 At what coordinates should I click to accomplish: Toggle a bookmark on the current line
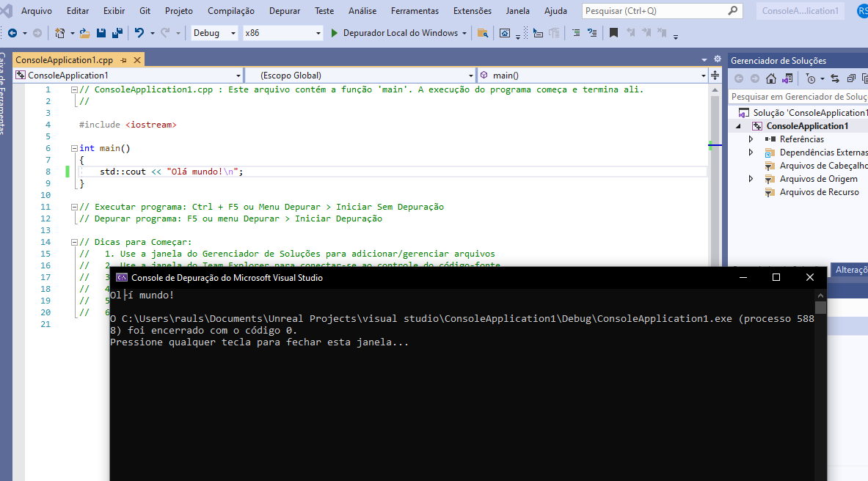click(x=613, y=33)
